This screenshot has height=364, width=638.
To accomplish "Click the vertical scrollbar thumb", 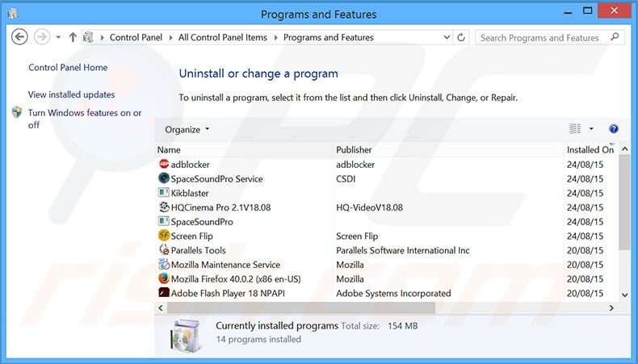I will (x=624, y=202).
